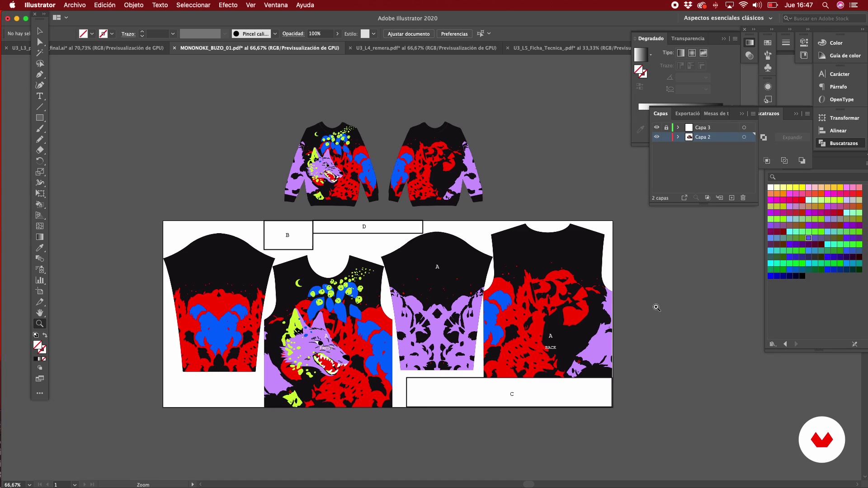This screenshot has height=488, width=868.
Task: Select the Pencil tool
Action: [40, 139]
